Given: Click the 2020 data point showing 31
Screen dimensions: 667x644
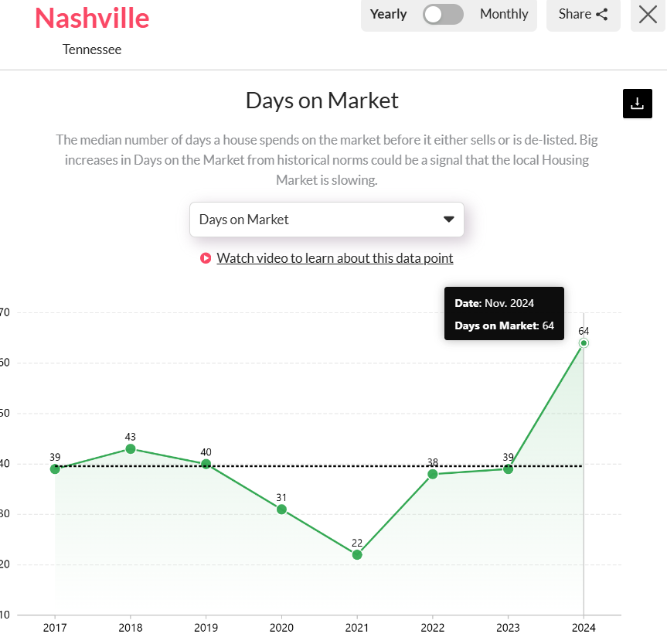Looking at the screenshot, I should click(281, 509).
